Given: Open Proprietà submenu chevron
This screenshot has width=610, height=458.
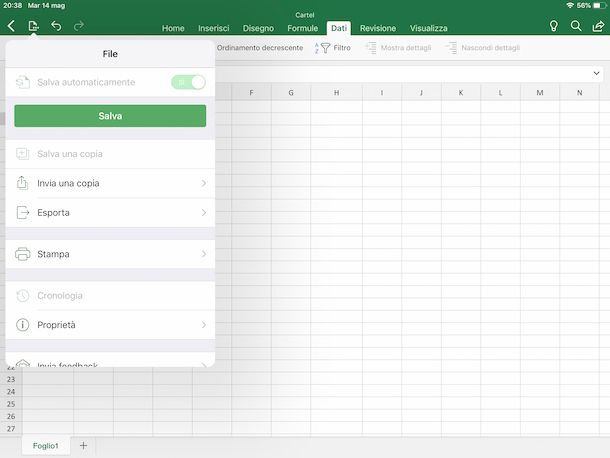Looking at the screenshot, I should [x=204, y=325].
